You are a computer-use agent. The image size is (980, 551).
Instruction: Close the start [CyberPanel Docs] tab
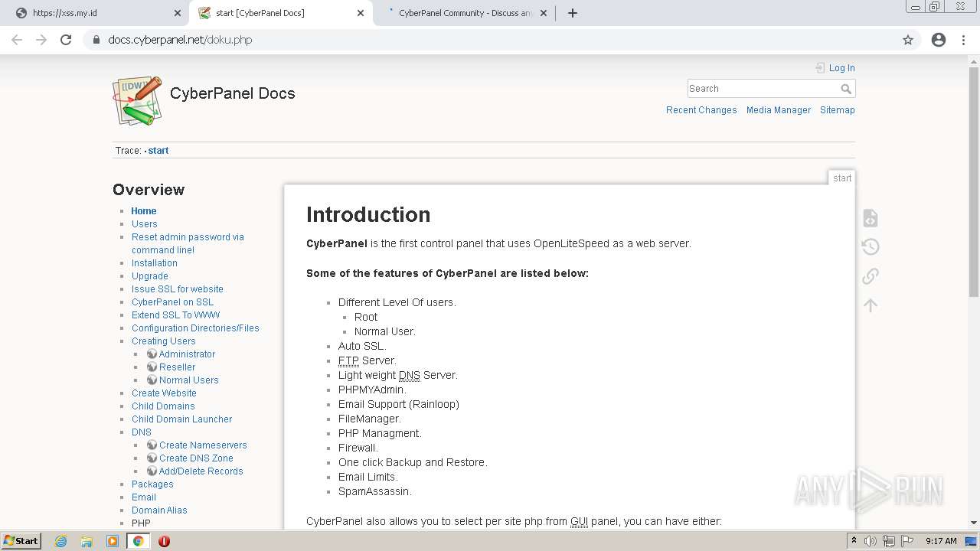359,13
